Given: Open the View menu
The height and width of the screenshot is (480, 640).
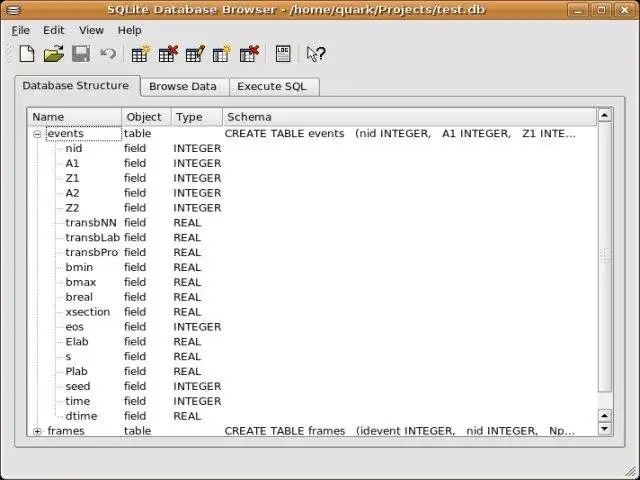Looking at the screenshot, I should 91,30.
